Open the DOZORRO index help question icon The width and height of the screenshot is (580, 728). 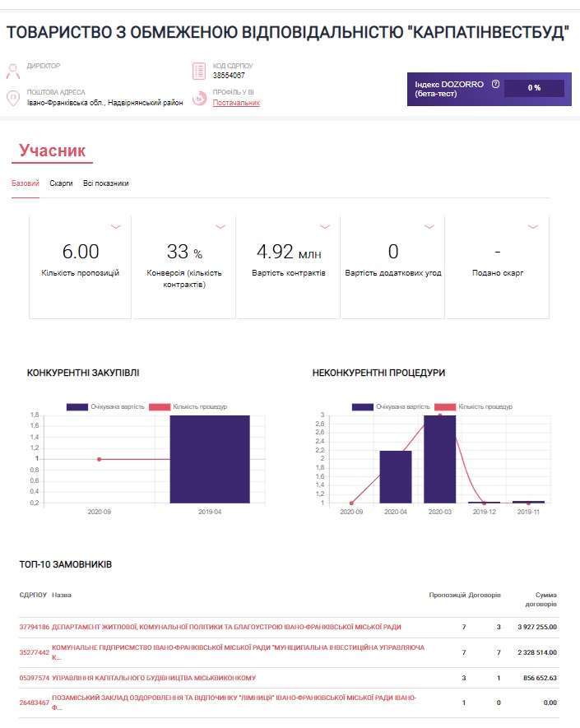click(495, 84)
